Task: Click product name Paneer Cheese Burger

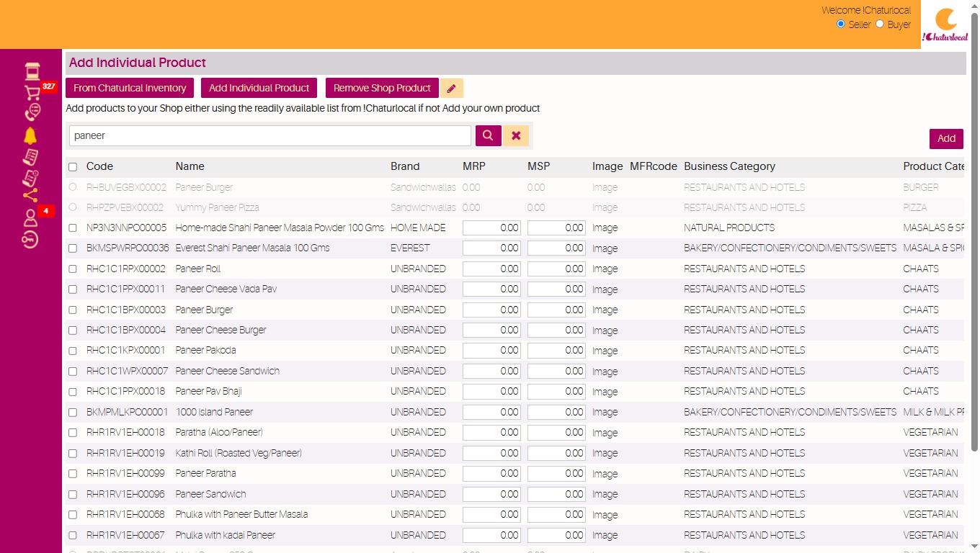Action: 221,330
